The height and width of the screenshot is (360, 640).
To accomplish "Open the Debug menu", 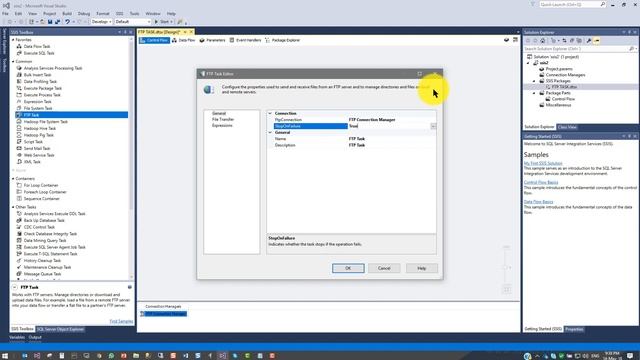I will [84, 14].
